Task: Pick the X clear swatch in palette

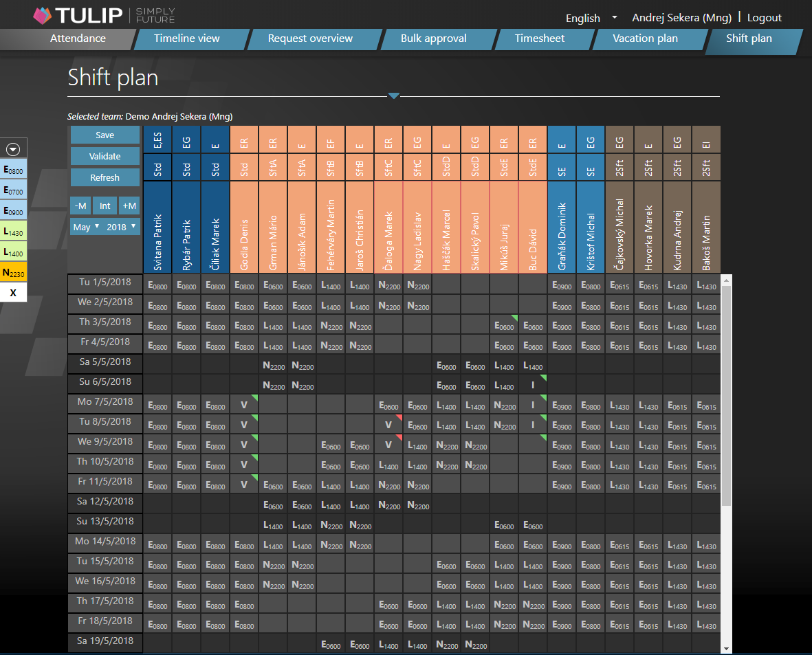Action: pyautogui.click(x=13, y=293)
